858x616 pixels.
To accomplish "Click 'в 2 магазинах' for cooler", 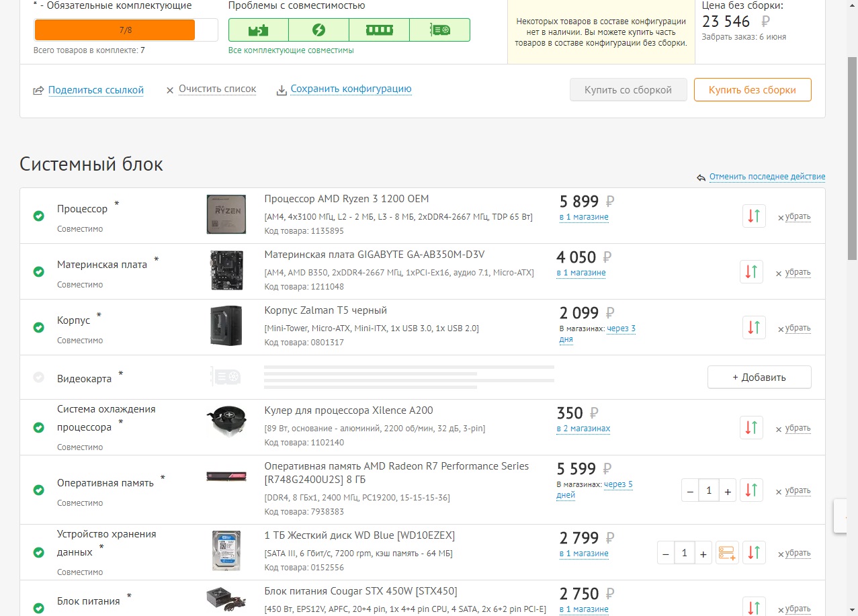I will point(583,429).
